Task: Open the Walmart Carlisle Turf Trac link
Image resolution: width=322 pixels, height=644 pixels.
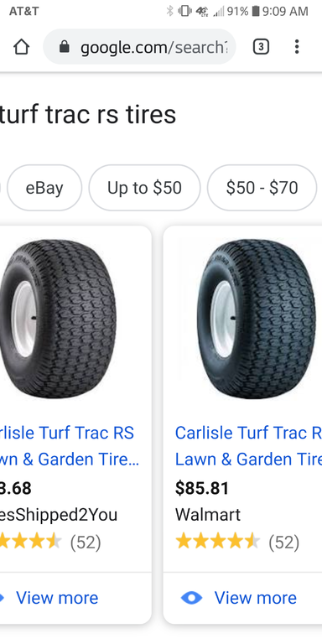Action: pyautogui.click(x=248, y=445)
